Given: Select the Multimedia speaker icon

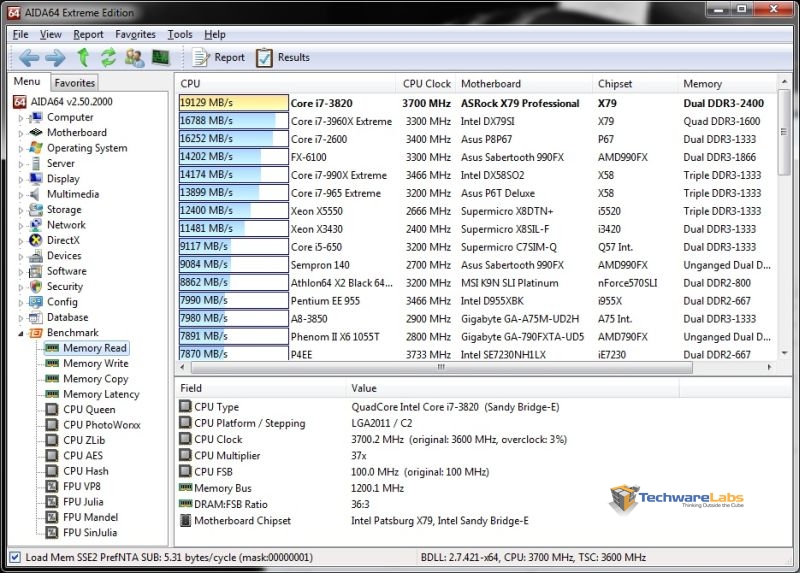Looking at the screenshot, I should tap(35, 194).
